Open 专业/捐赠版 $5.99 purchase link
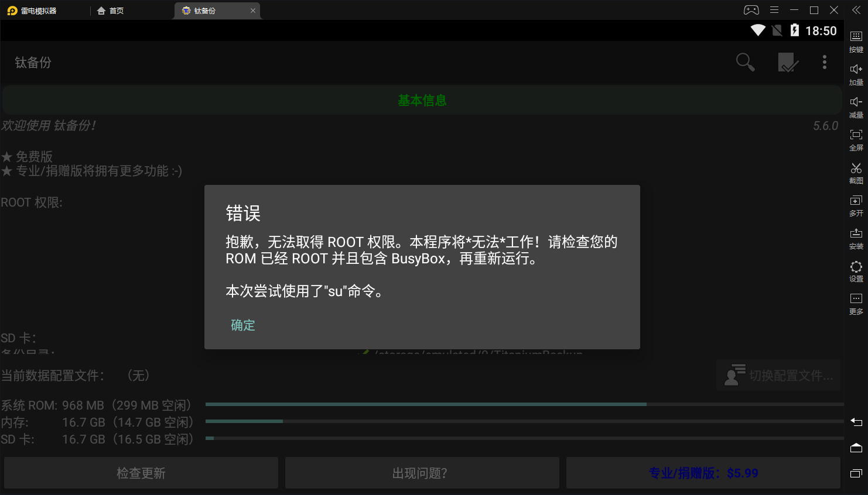Viewport: 868px width, 495px height. point(702,472)
